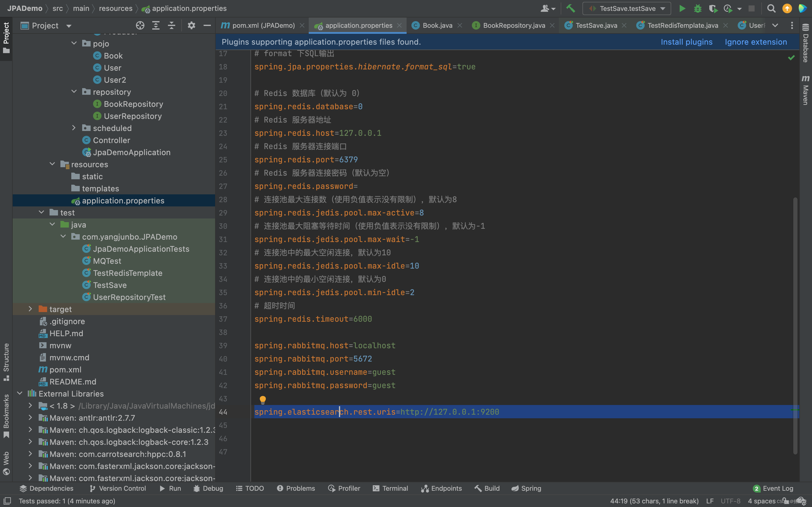Image resolution: width=812 pixels, height=507 pixels.
Task: Open the Terminal tool window tab
Action: [390, 488]
